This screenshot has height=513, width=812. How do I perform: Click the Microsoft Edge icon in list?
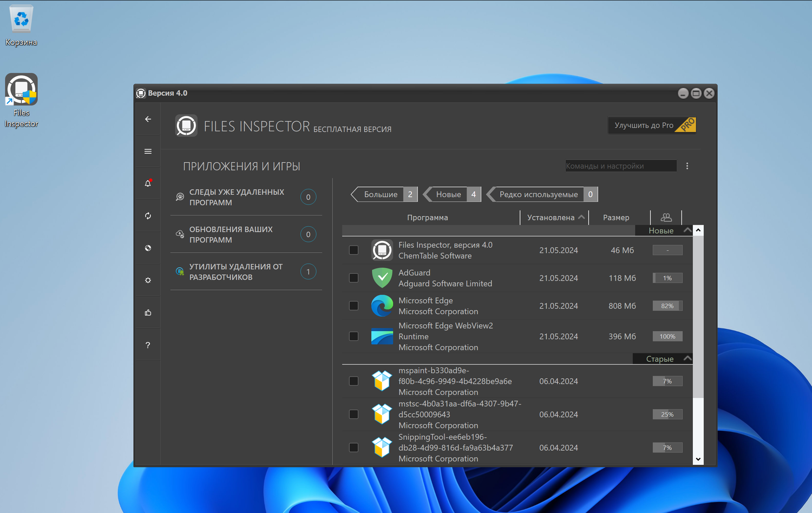tap(382, 306)
